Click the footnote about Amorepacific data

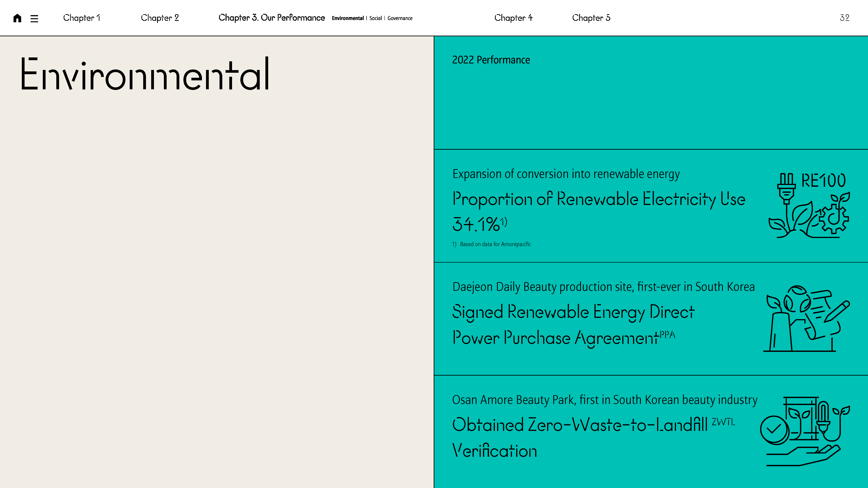pos(492,244)
